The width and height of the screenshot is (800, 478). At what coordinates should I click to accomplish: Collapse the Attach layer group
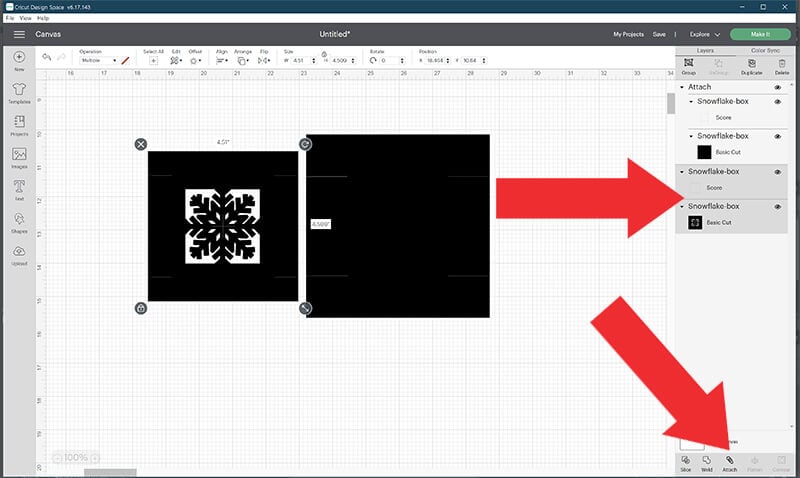point(682,88)
